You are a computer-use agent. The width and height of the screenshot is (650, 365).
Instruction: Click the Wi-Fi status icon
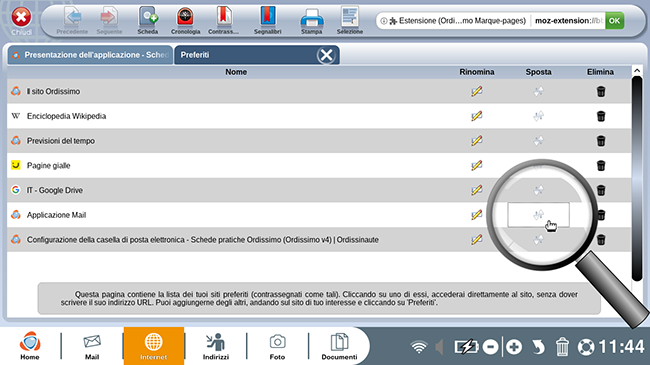click(x=419, y=347)
